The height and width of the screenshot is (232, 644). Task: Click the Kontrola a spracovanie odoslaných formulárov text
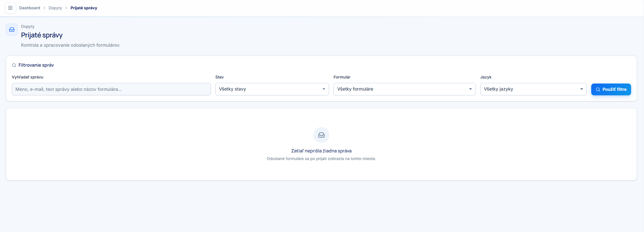point(71,45)
